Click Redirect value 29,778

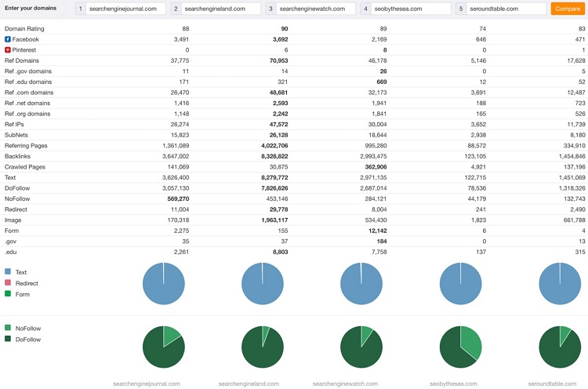pyautogui.click(x=278, y=209)
